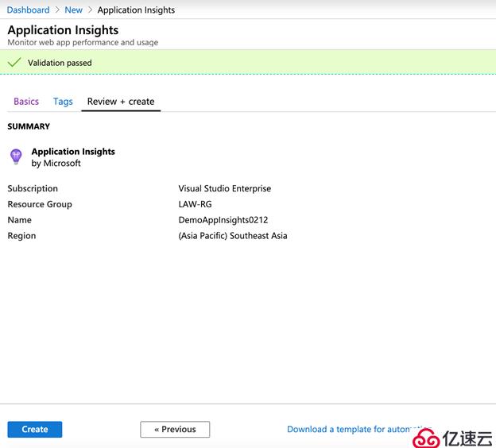The height and width of the screenshot is (448, 496).
Task: Go back with the Previous button
Action: [175, 429]
